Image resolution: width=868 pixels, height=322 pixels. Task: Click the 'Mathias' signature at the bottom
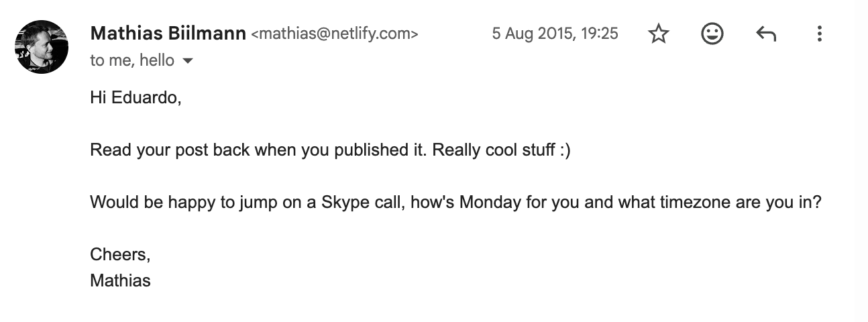point(120,280)
